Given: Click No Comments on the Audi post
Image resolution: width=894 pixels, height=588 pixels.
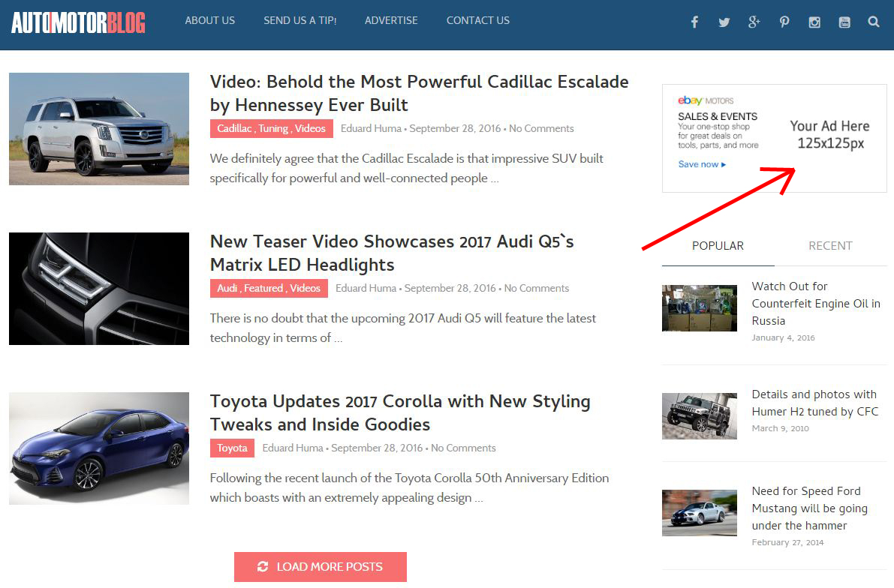Looking at the screenshot, I should click(x=537, y=288).
